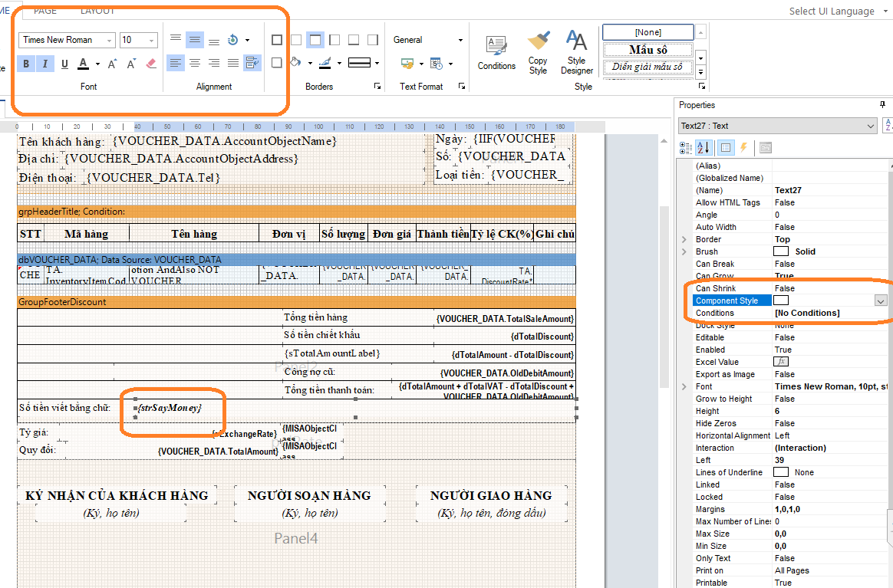Show the properties tab icon
The width and height of the screenshot is (893, 588).
click(x=725, y=148)
